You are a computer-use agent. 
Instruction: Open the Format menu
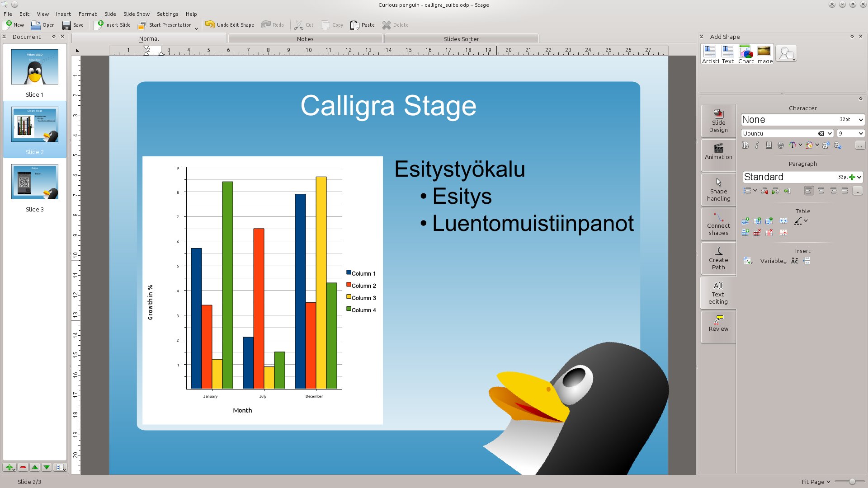[x=88, y=14]
